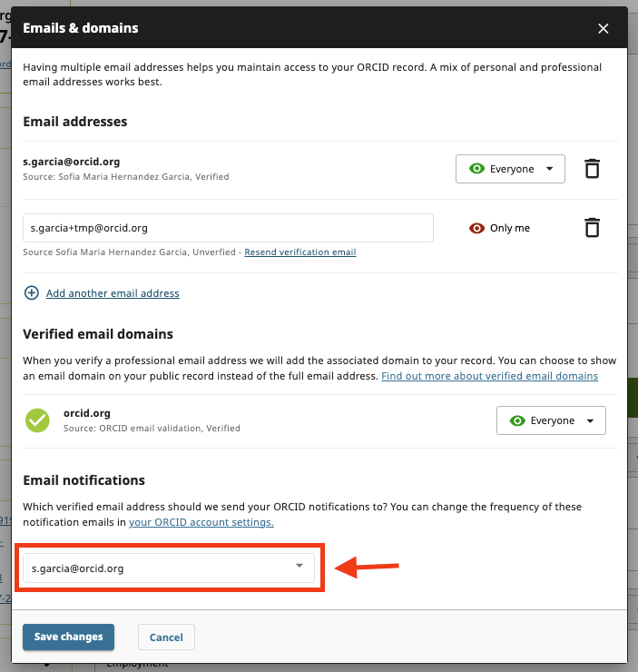Delete the s.garcia@orcid.org email address

click(592, 169)
